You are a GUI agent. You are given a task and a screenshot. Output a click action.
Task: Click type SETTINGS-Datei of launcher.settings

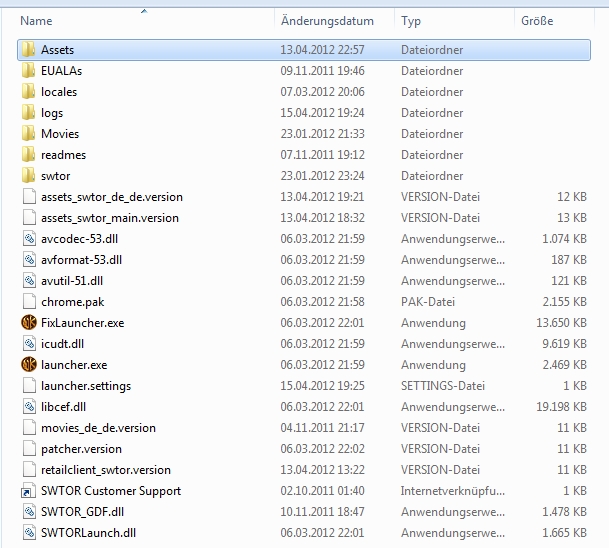[x=443, y=386]
